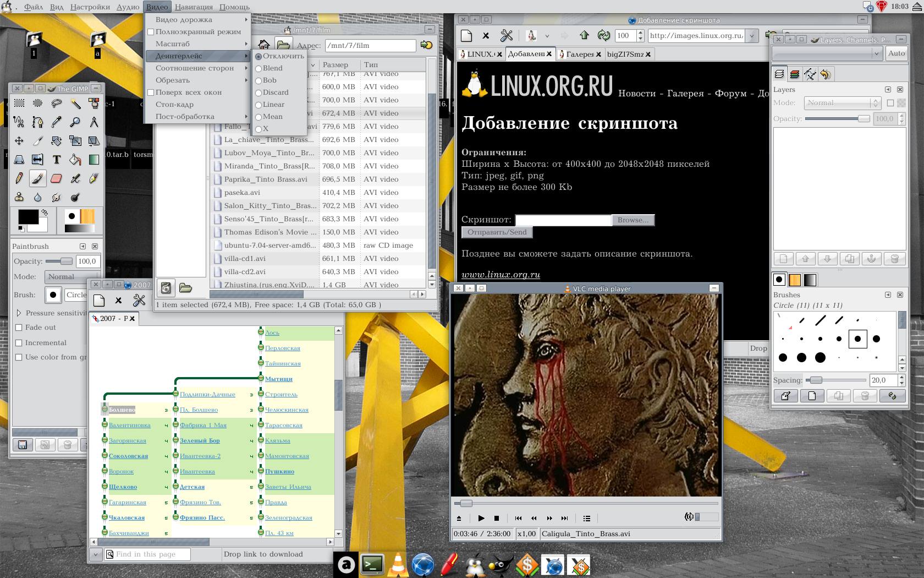Viewport: 924px width, 578px height.
Task: Open the Layers panel tab menu arrow
Action: 888,89
